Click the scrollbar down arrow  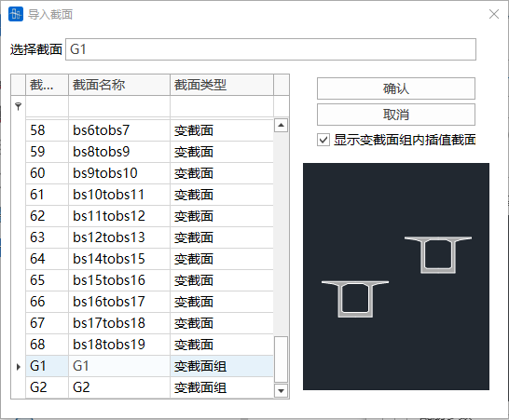click(282, 391)
